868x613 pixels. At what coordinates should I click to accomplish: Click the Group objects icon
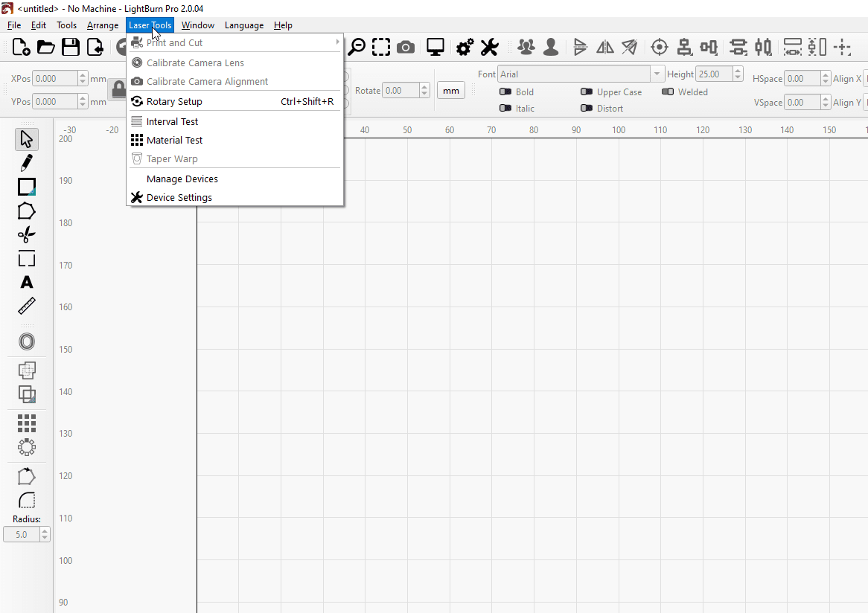[x=526, y=47]
